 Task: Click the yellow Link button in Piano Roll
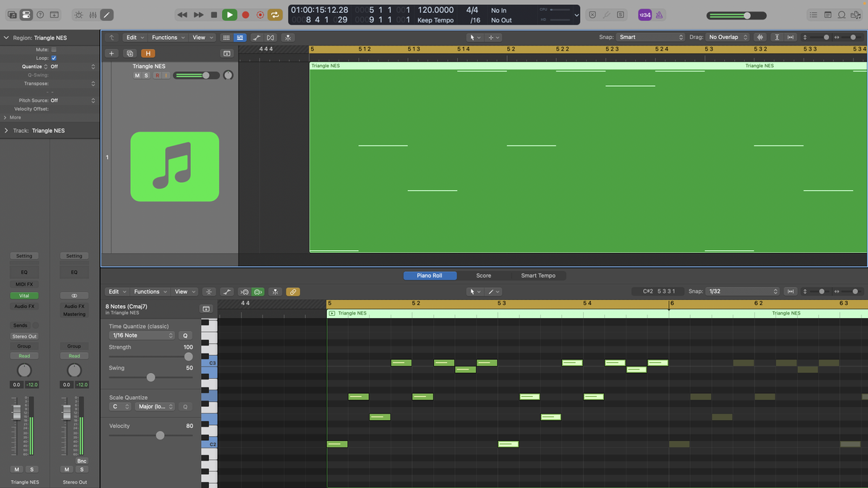293,291
